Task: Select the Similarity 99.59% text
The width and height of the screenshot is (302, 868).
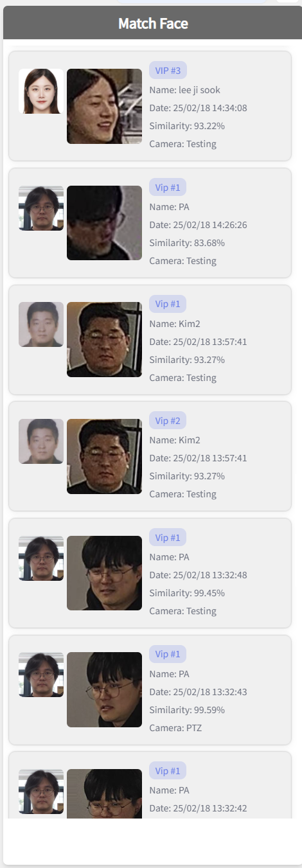Action: (187, 710)
